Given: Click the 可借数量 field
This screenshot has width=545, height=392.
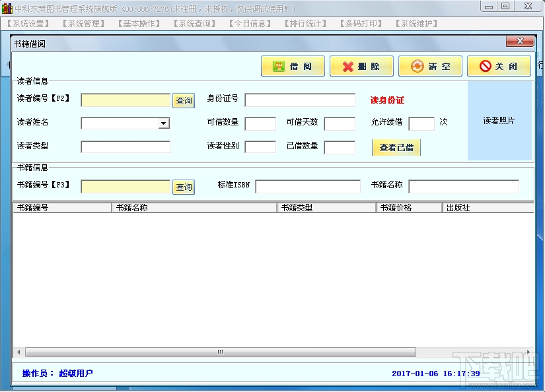Looking at the screenshot, I should (260, 123).
